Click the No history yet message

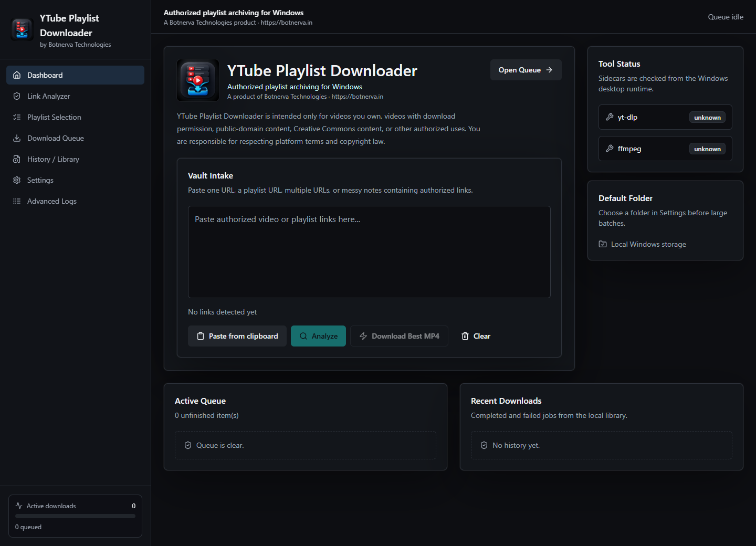coord(516,445)
